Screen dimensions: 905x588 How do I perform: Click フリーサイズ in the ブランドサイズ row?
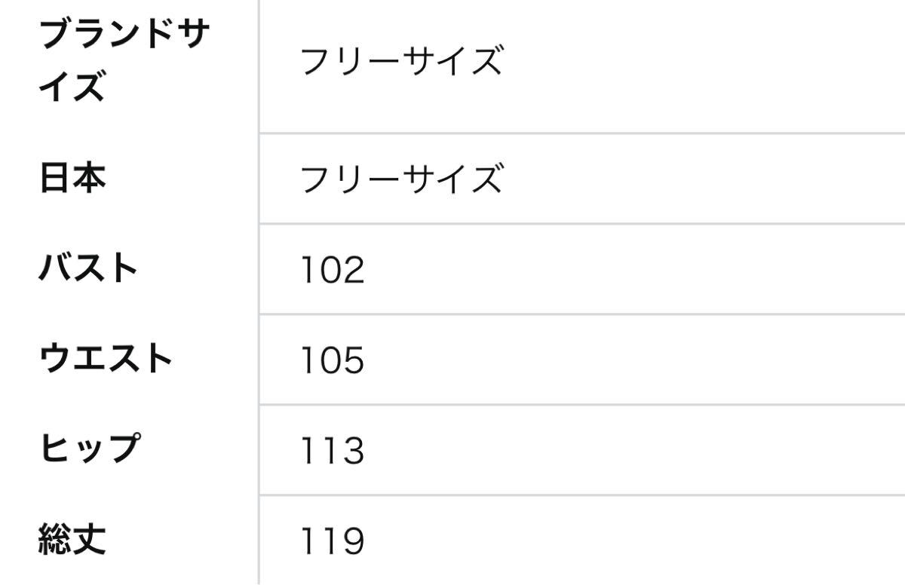click(401, 62)
